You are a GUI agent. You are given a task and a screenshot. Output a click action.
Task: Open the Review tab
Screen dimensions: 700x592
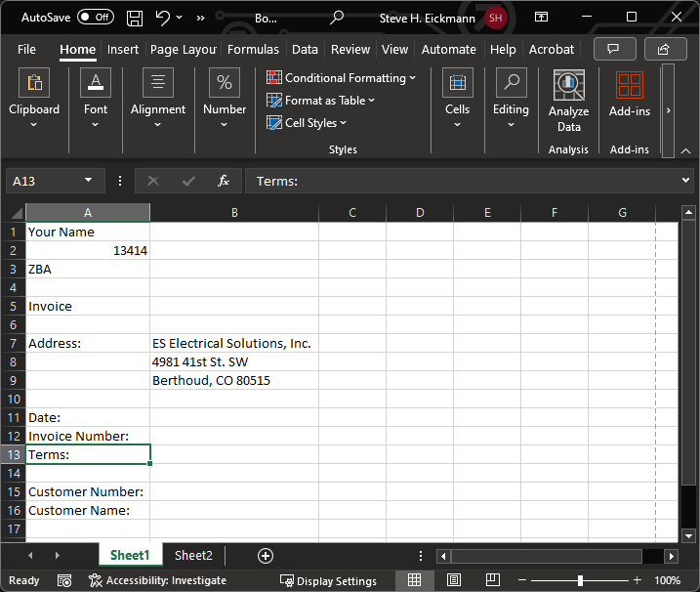(350, 49)
